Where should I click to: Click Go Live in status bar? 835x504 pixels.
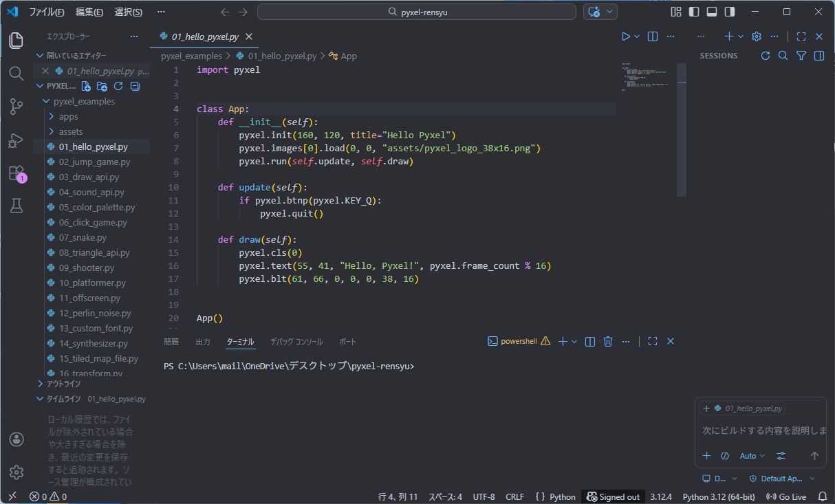[786, 496]
